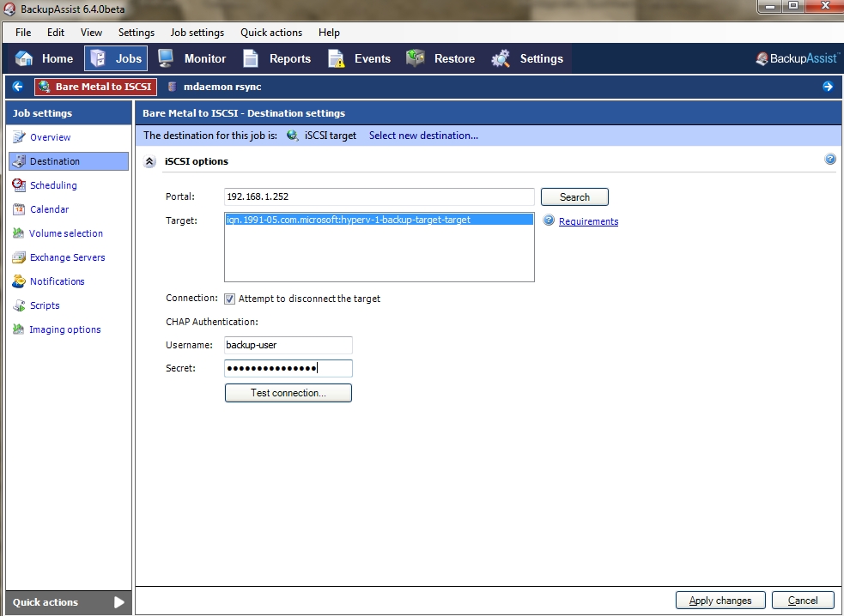The width and height of the screenshot is (844, 616).
Task: Click the help icon for iSCSI options
Action: [x=830, y=159]
